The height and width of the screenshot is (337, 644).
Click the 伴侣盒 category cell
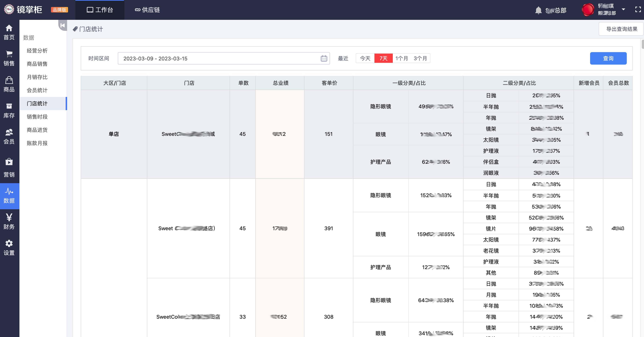tap(491, 162)
